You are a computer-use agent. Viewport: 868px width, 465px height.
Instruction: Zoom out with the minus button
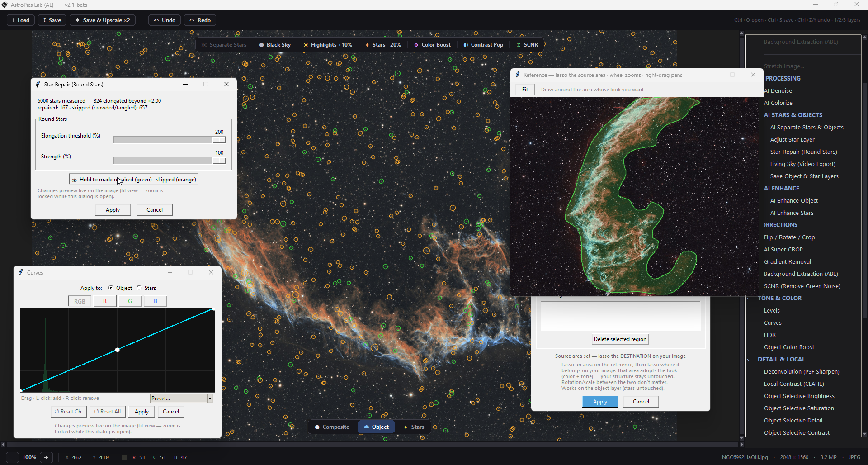tap(12, 457)
